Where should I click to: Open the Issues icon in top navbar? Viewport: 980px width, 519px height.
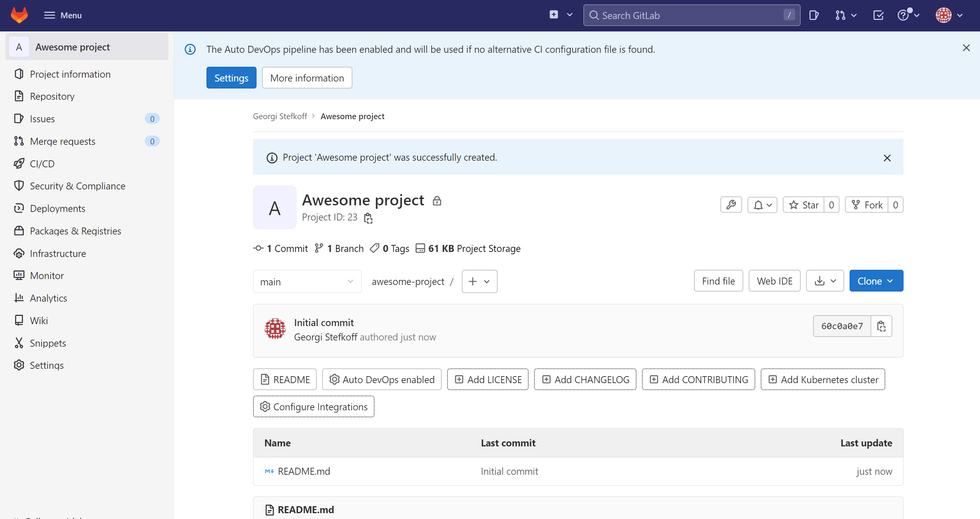pos(814,15)
